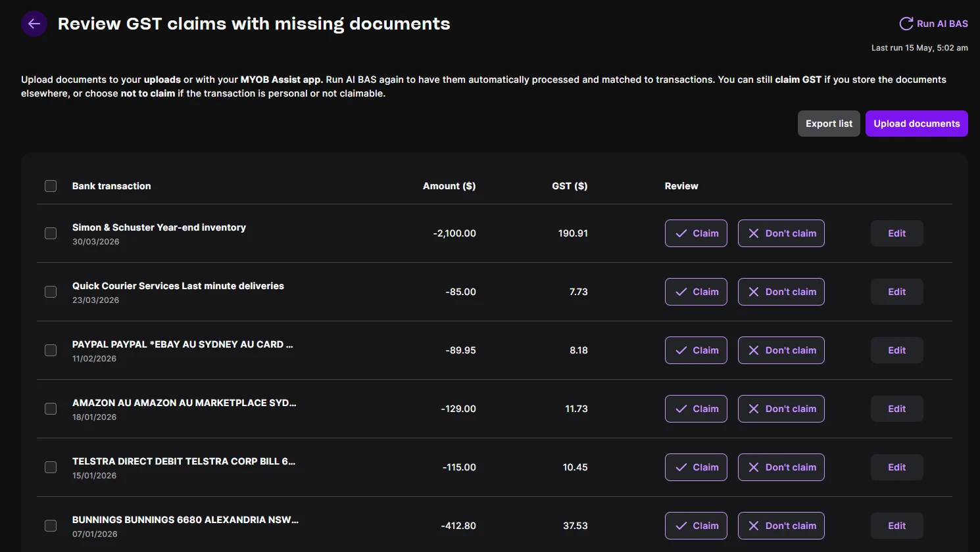Image resolution: width=980 pixels, height=552 pixels.
Task: Claim GST for PAYPAL *EBAY transaction
Action: [x=696, y=350]
